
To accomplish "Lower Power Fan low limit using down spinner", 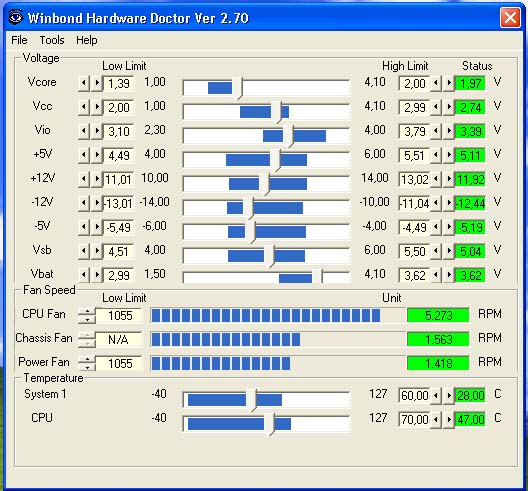I will click(x=87, y=367).
